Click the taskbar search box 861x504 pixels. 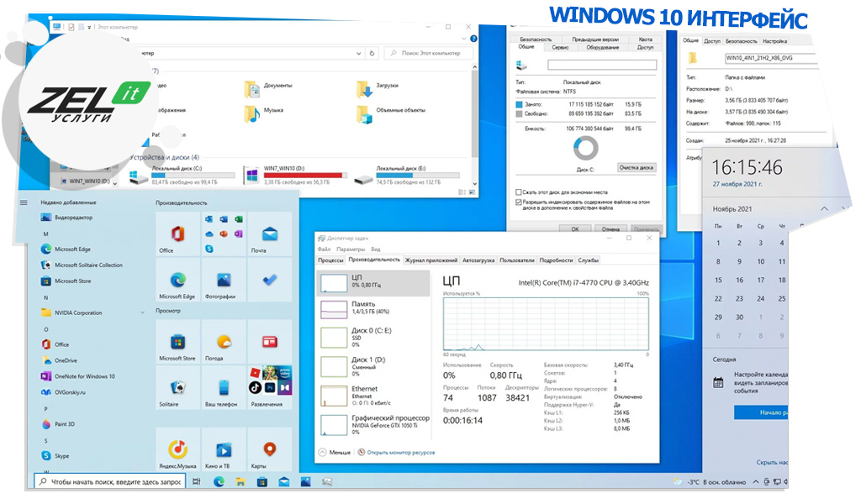pos(110,481)
